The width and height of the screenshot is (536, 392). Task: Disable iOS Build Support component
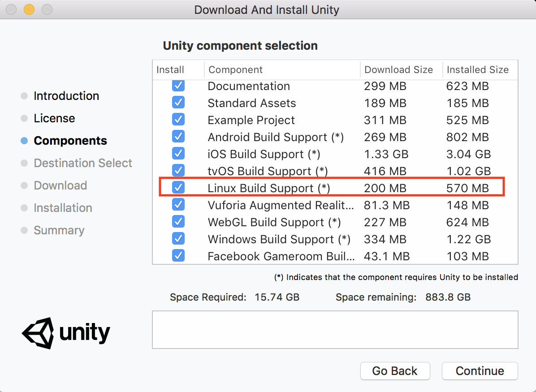coord(178,153)
